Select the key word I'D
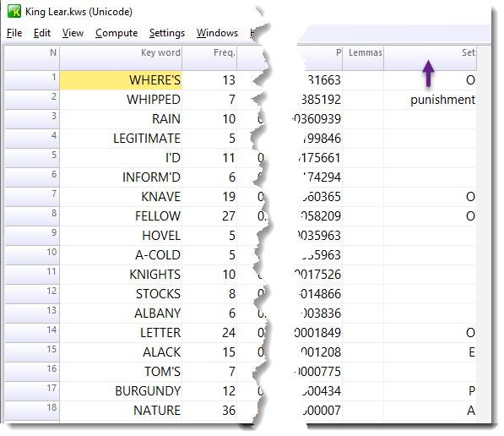Viewport: 504px width, 436px height. pos(121,158)
